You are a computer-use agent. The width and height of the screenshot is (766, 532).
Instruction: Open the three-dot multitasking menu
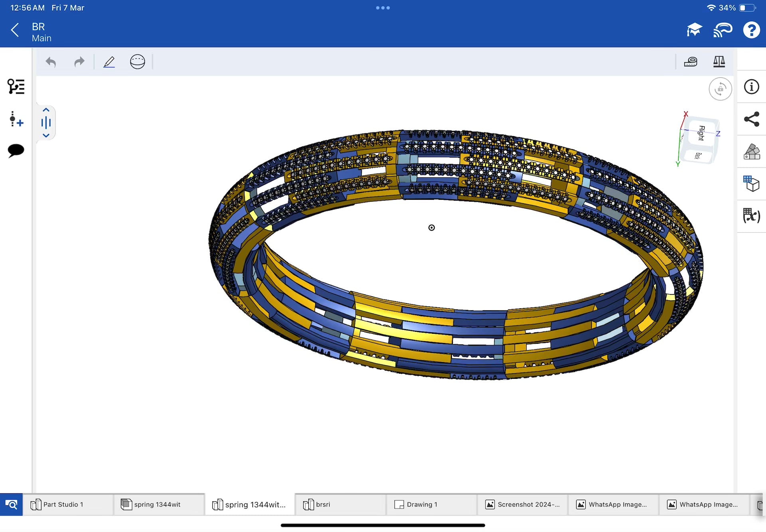coord(383,8)
